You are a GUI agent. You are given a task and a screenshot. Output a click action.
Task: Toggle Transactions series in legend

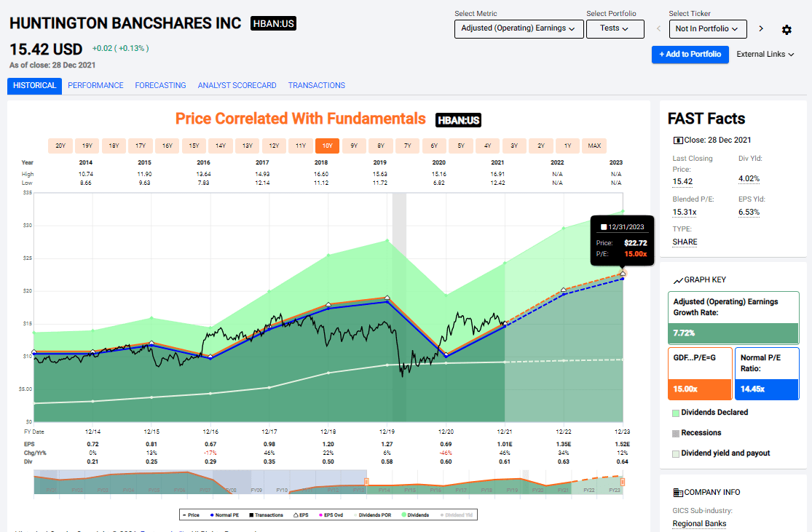(267, 515)
